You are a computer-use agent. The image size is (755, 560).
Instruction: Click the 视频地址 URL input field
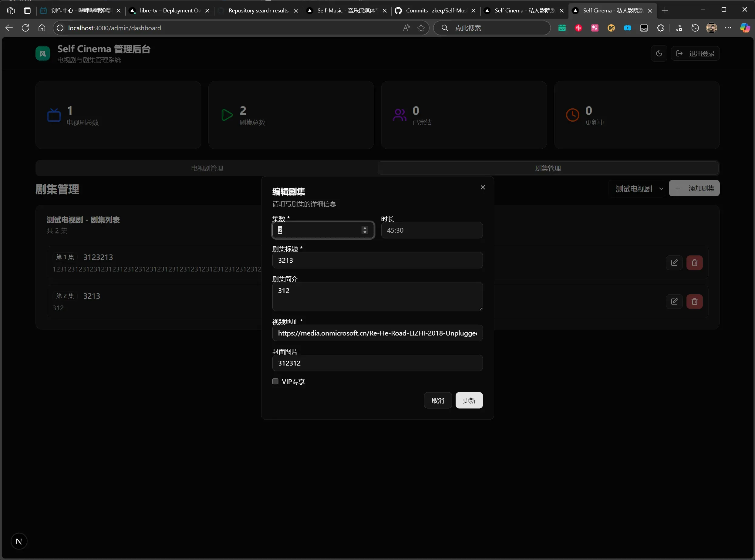pos(377,333)
